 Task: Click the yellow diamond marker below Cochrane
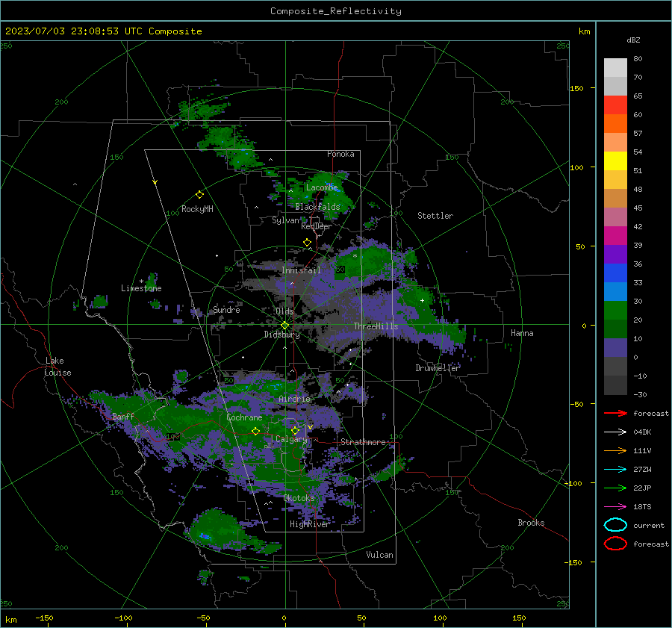click(x=255, y=431)
